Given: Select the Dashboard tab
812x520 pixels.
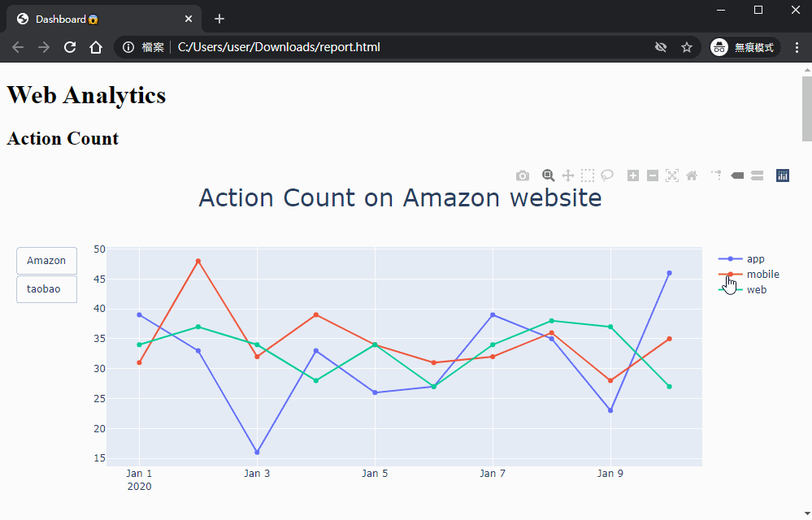Looking at the screenshot, I should click(103, 19).
